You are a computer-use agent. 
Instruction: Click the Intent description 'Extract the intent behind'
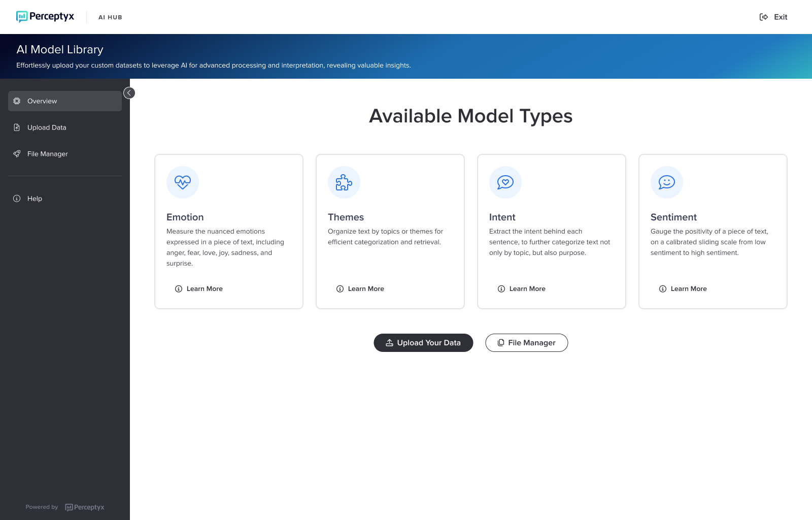coord(550,242)
